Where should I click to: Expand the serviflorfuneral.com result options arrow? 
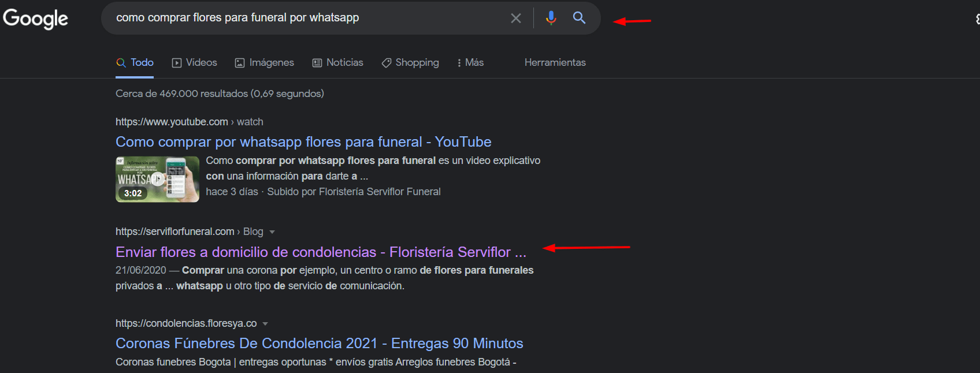272,232
